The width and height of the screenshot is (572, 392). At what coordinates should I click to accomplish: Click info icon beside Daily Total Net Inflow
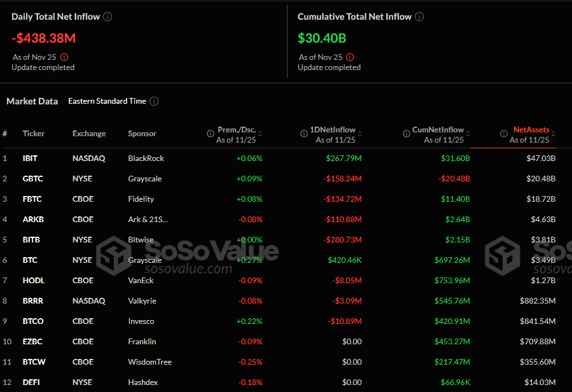pos(108,17)
